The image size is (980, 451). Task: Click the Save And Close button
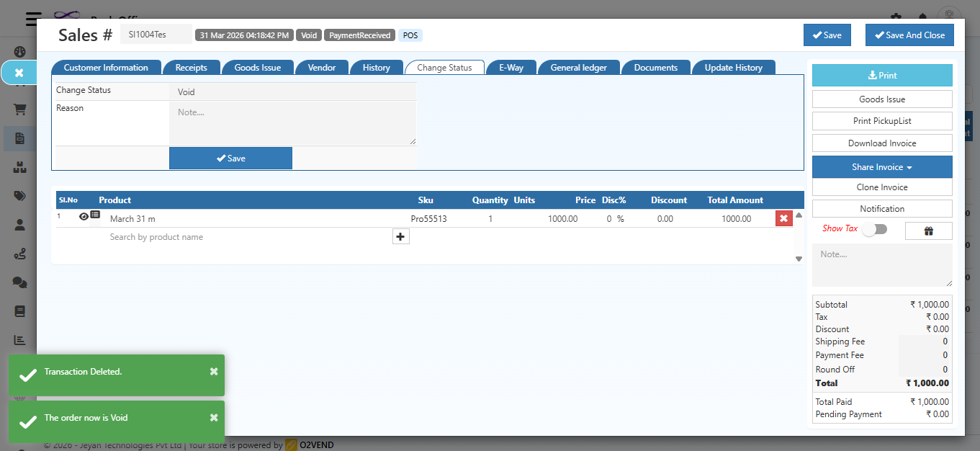point(909,35)
